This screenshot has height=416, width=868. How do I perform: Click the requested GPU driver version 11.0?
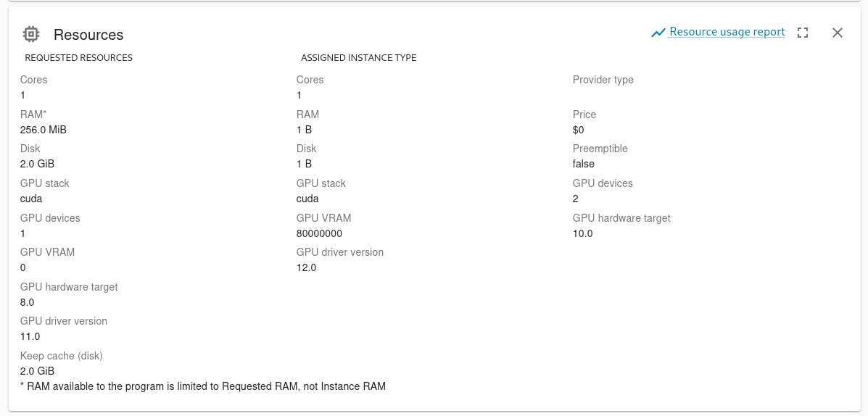pyautogui.click(x=30, y=336)
